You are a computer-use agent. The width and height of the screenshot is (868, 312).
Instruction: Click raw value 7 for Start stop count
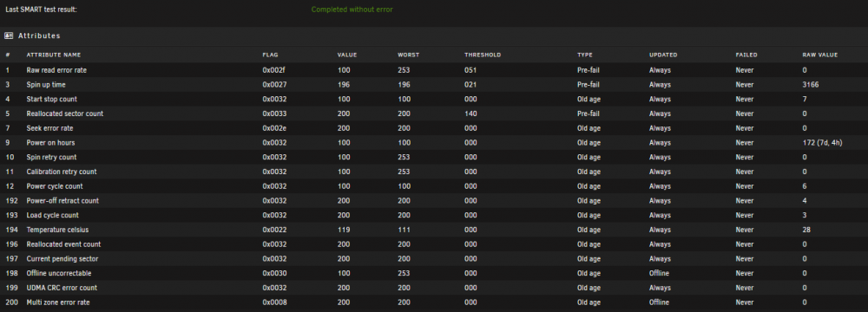pos(805,99)
